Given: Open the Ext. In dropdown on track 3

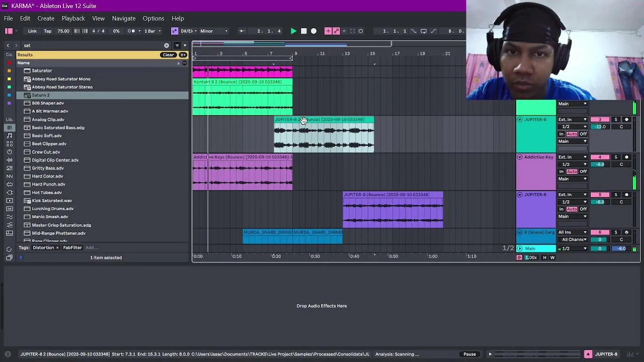Looking at the screenshot, I should click(x=573, y=120).
